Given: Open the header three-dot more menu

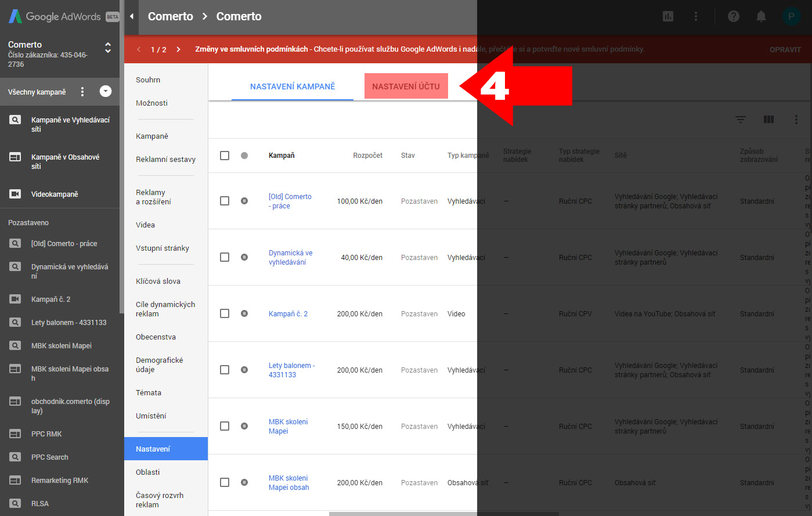Looking at the screenshot, I should tap(695, 17).
